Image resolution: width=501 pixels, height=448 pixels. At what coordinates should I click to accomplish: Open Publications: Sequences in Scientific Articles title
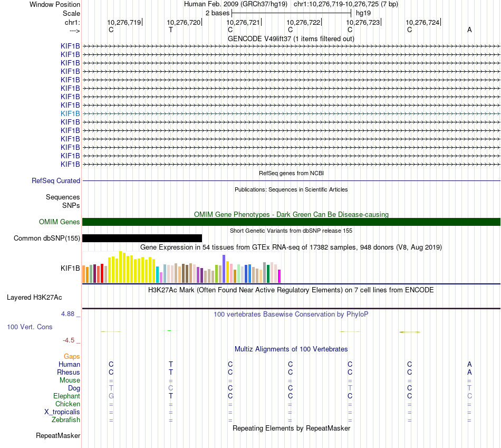tap(291, 189)
